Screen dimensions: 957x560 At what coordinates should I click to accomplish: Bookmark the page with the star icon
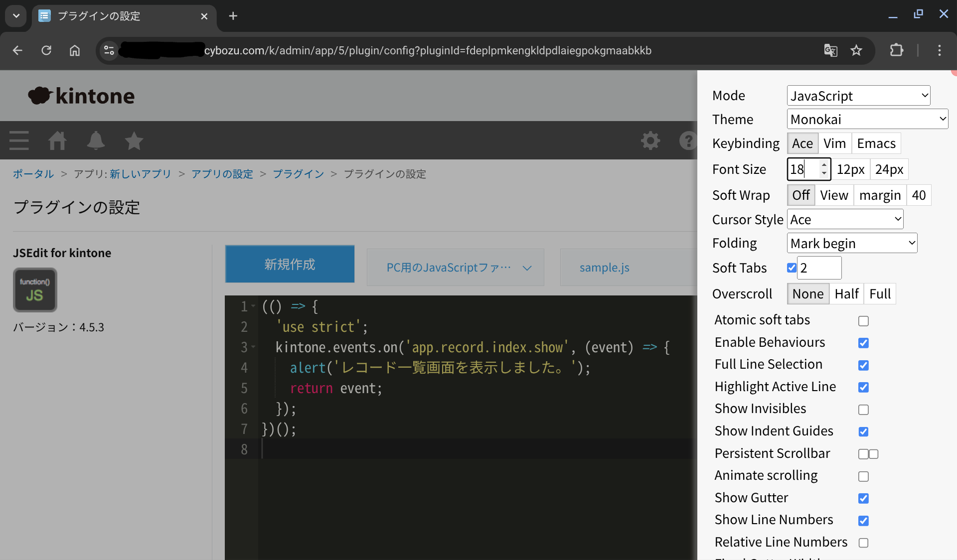tap(856, 50)
